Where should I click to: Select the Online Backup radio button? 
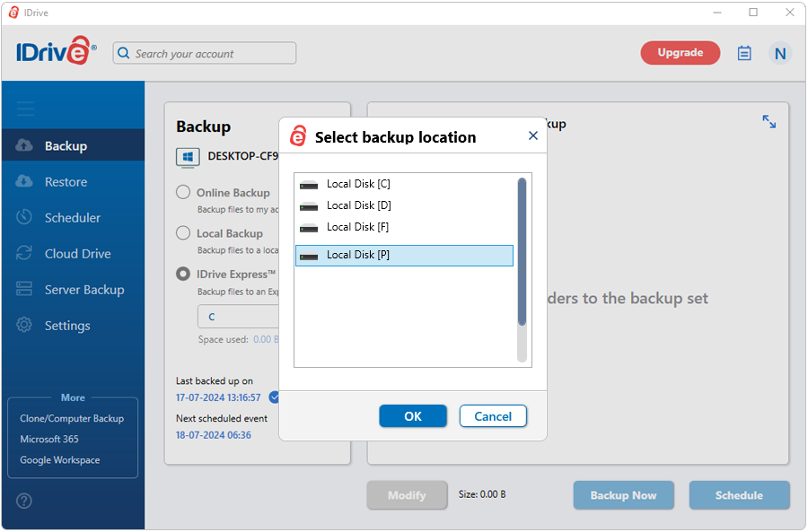coord(183,192)
